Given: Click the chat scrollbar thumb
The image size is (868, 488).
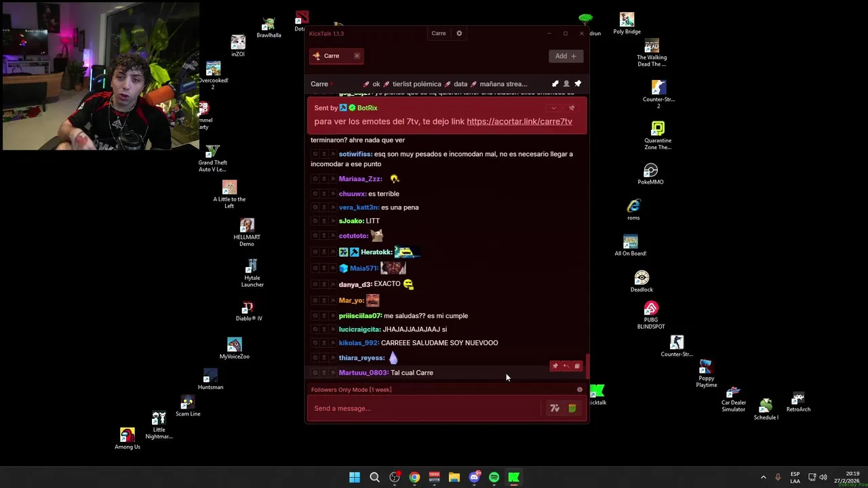Looking at the screenshot, I should [x=587, y=367].
